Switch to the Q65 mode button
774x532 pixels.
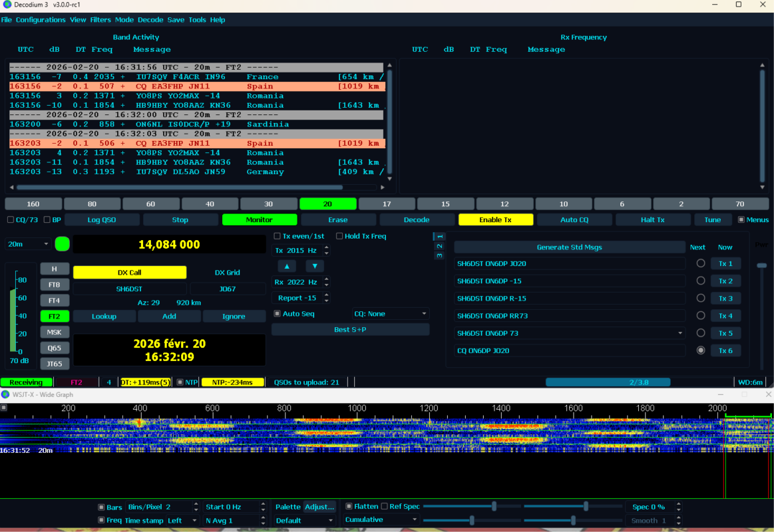coord(54,348)
